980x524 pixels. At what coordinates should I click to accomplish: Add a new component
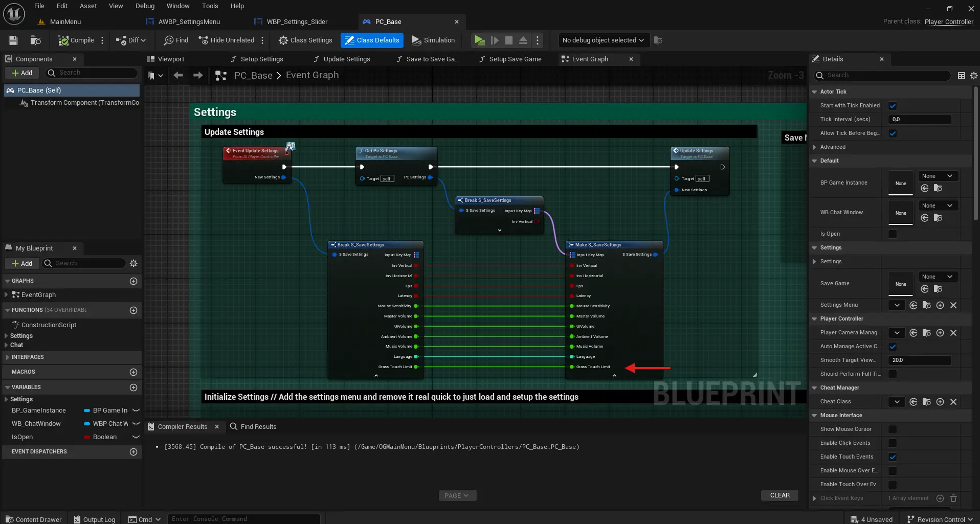22,73
